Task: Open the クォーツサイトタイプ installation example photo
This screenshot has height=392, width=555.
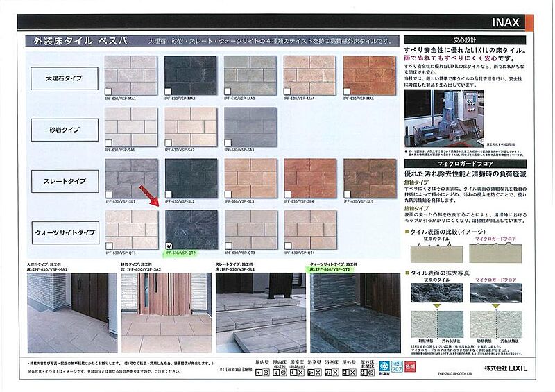Action: [x=355, y=313]
